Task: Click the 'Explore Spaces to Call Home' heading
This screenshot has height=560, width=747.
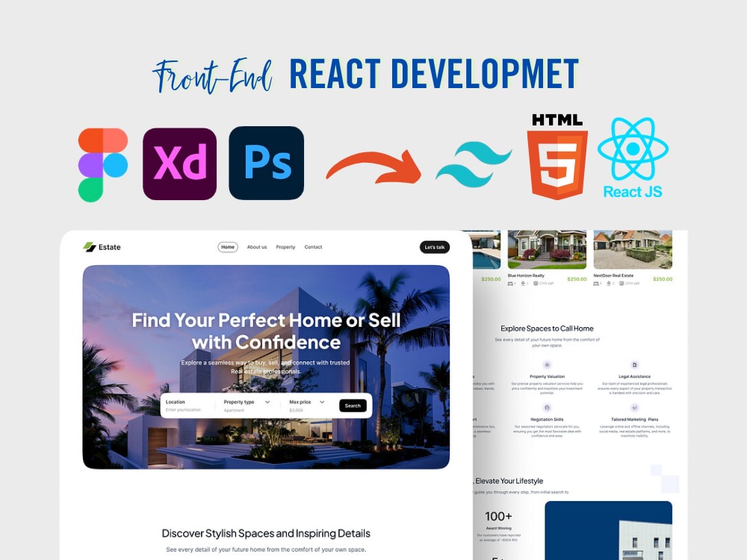Action: pos(547,329)
